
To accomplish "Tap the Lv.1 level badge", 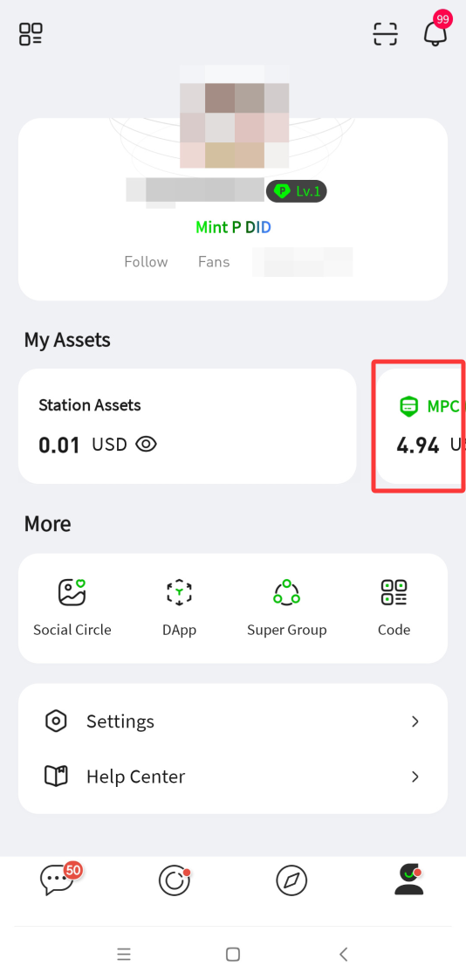I will [x=297, y=191].
